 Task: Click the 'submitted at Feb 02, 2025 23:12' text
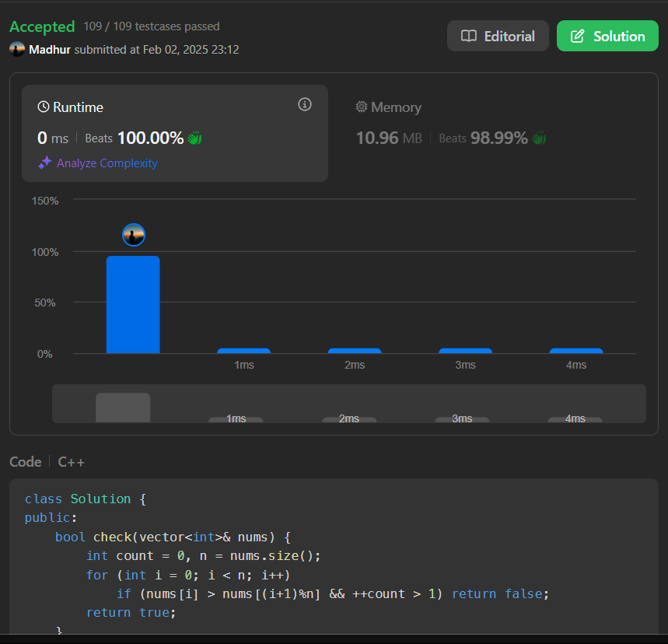click(157, 50)
